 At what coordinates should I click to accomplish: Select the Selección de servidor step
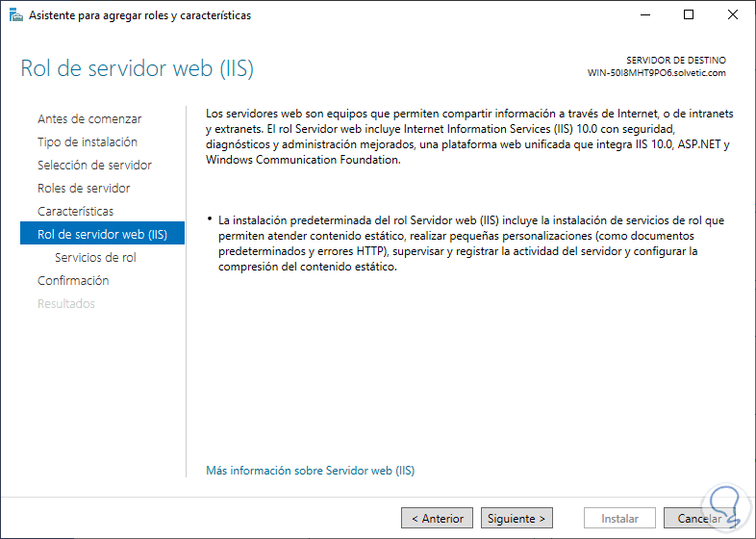(94, 166)
